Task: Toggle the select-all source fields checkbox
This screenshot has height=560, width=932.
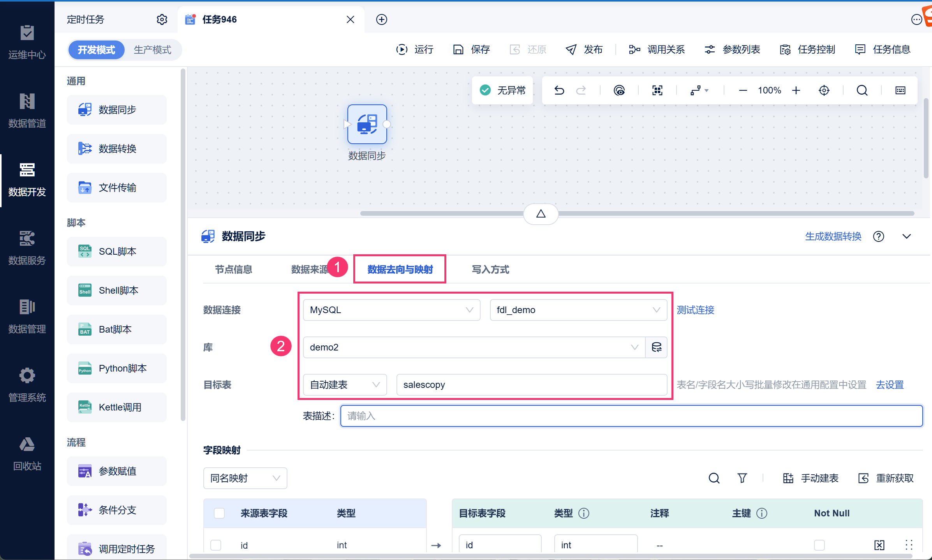Action: click(x=219, y=513)
